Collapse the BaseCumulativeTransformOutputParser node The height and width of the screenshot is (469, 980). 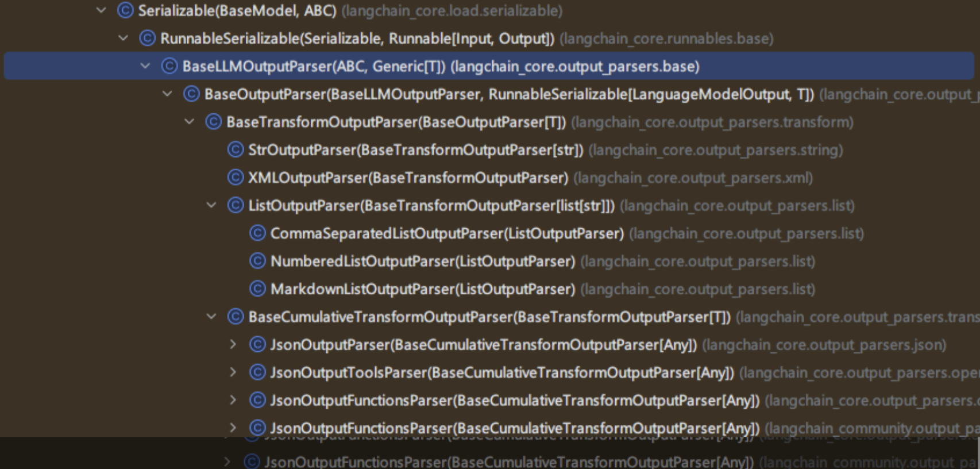(x=211, y=317)
